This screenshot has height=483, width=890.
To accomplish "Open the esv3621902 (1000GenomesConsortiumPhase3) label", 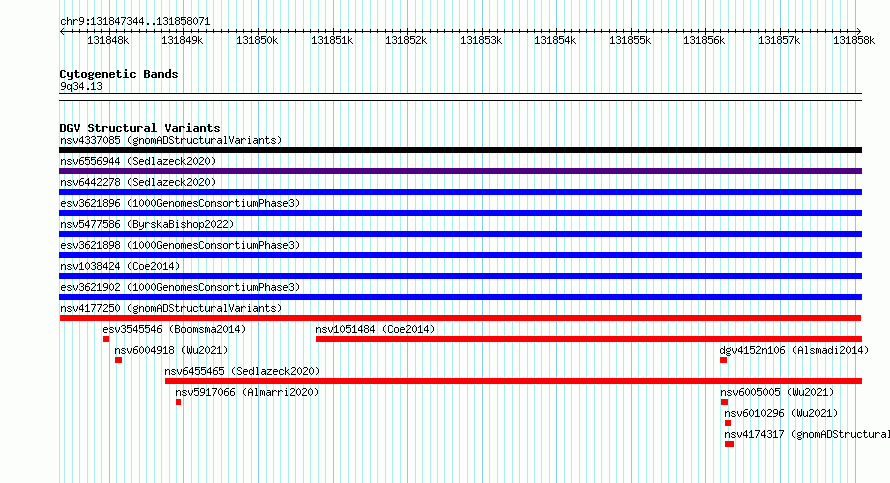I will (x=180, y=287).
